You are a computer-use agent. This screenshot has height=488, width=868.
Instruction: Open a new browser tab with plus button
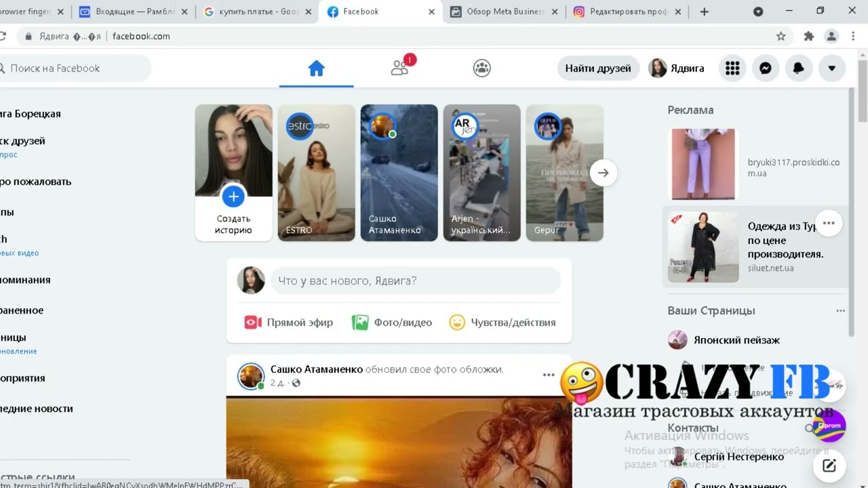(x=704, y=12)
